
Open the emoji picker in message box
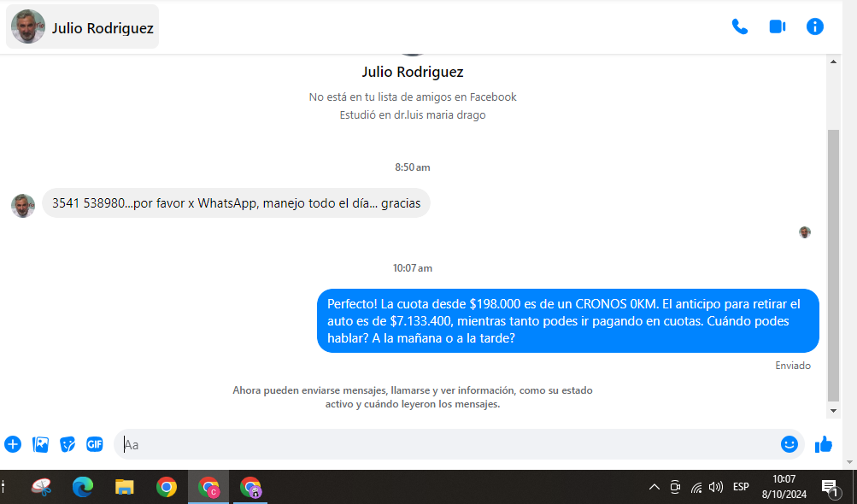[789, 444]
